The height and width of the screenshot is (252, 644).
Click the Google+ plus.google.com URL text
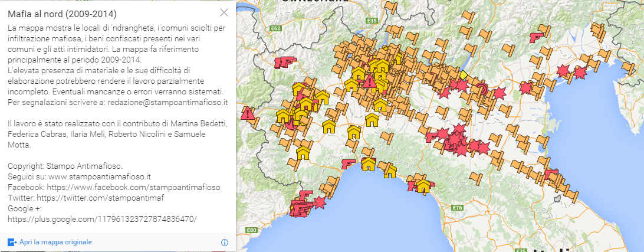(x=102, y=219)
